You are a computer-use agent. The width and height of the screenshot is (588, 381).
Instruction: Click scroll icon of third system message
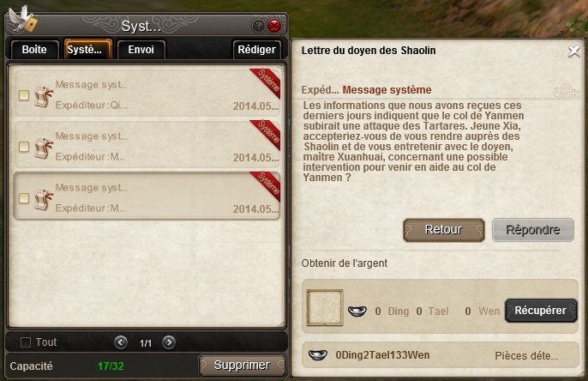click(x=44, y=199)
